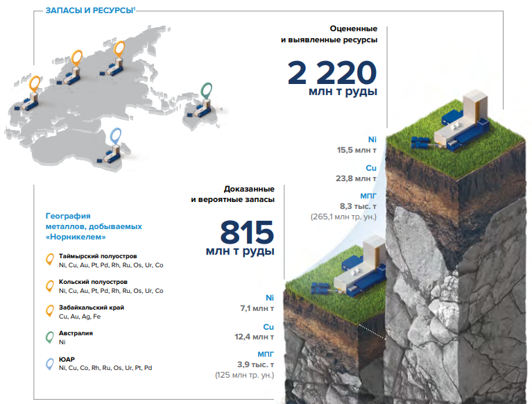Click the metals list Cu, Au, Ag, Fe
The height and width of the screenshot is (404, 532).
click(80, 317)
